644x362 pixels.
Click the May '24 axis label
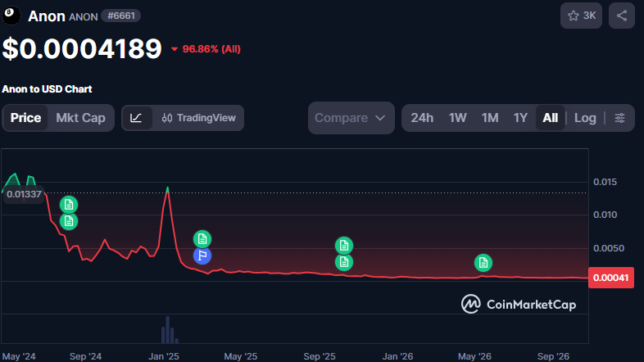coord(19,356)
